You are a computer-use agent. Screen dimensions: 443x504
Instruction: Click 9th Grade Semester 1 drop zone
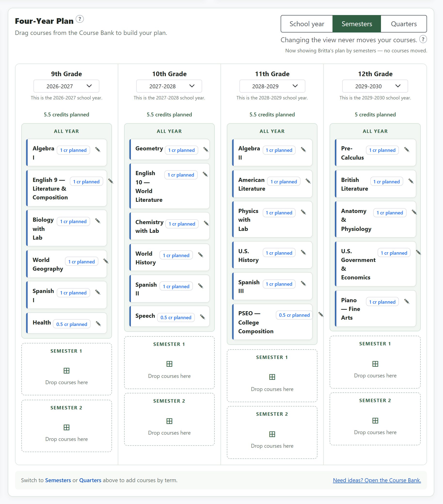(67, 369)
